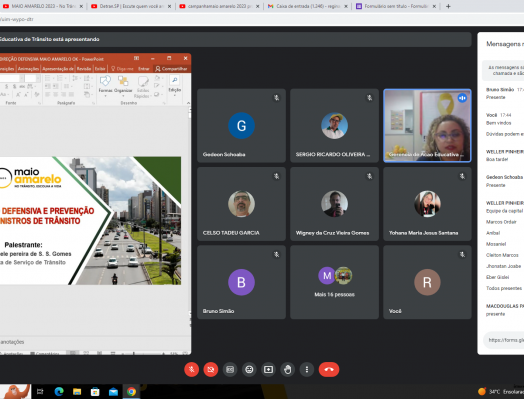This screenshot has width=524, height=399.
Task: Open more options three-dot menu
Action: [307, 369]
